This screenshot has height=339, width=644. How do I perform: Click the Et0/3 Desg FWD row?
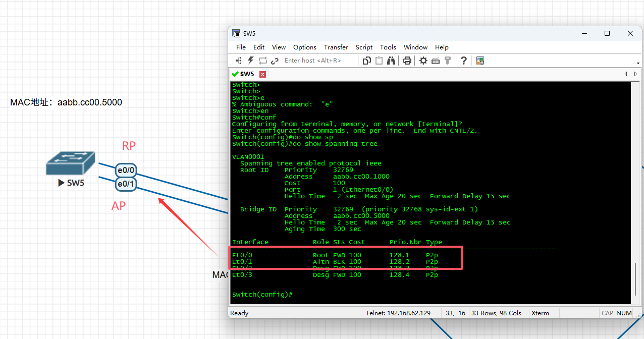point(335,275)
